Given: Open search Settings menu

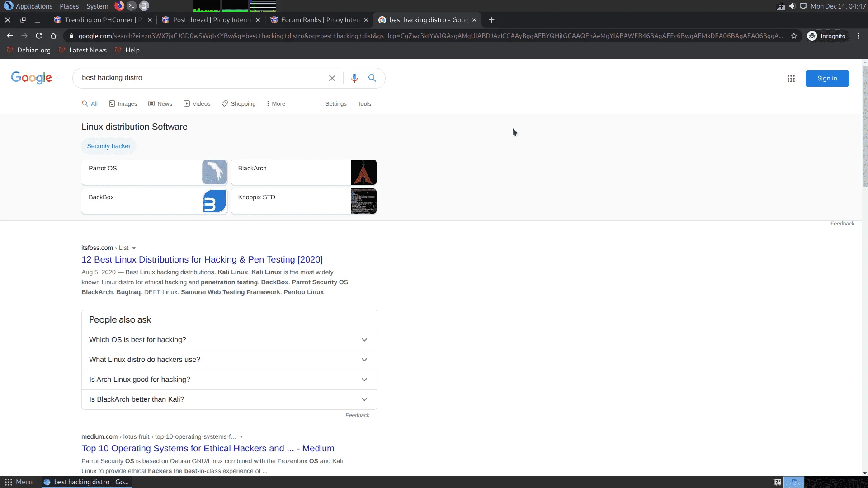Looking at the screenshot, I should coord(336,103).
